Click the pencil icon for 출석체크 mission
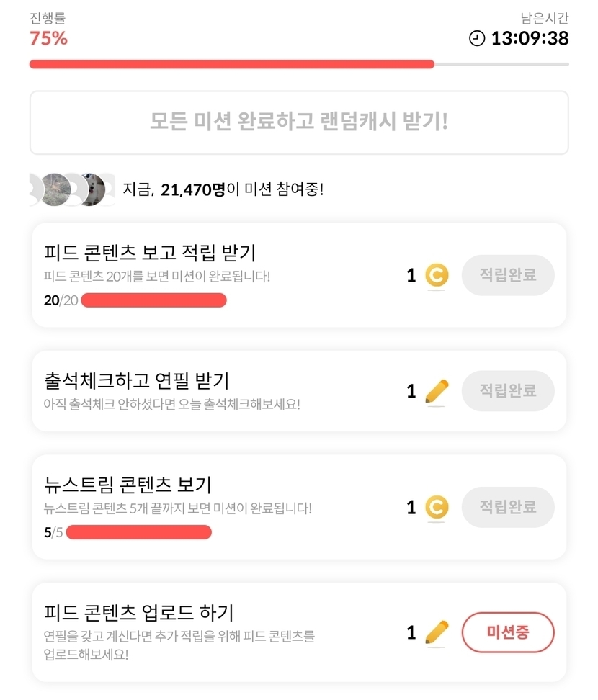Viewport: 598px width, 700px height. pyautogui.click(x=436, y=391)
